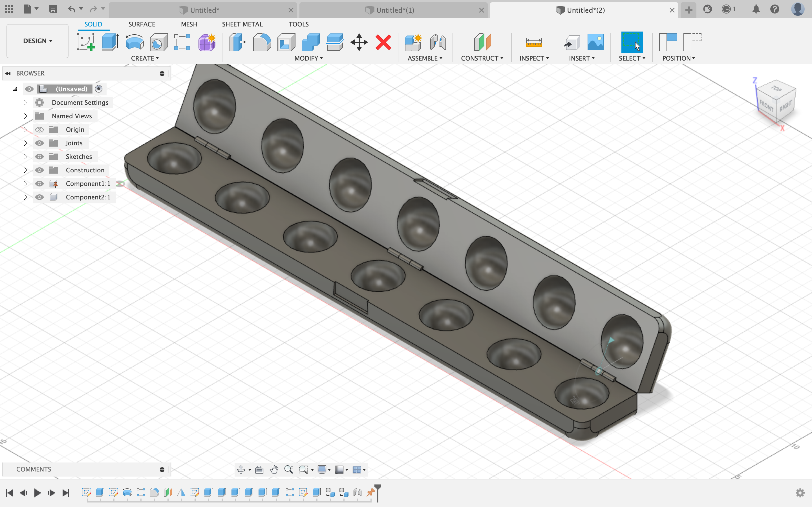Switch to the Sheet Metal tab
Viewport: 812px width, 507px height.
(x=242, y=24)
